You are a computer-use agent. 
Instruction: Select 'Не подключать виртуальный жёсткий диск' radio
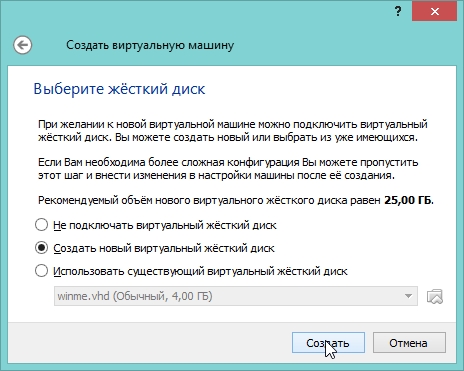click(41, 225)
